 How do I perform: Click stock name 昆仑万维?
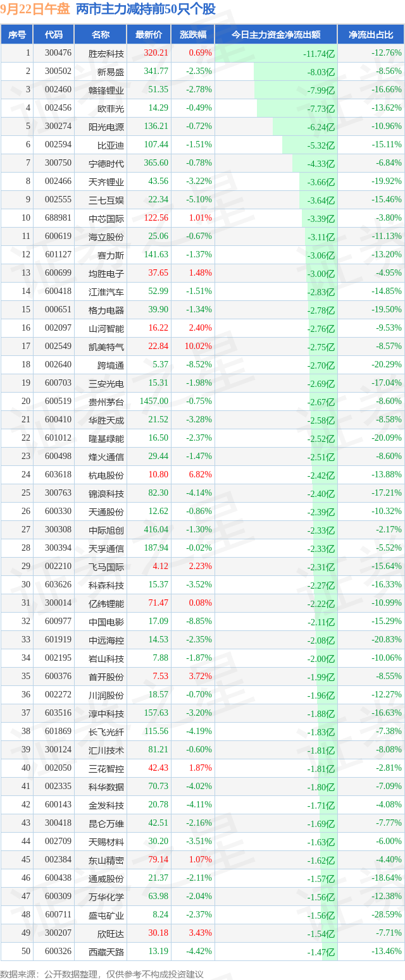106,823
